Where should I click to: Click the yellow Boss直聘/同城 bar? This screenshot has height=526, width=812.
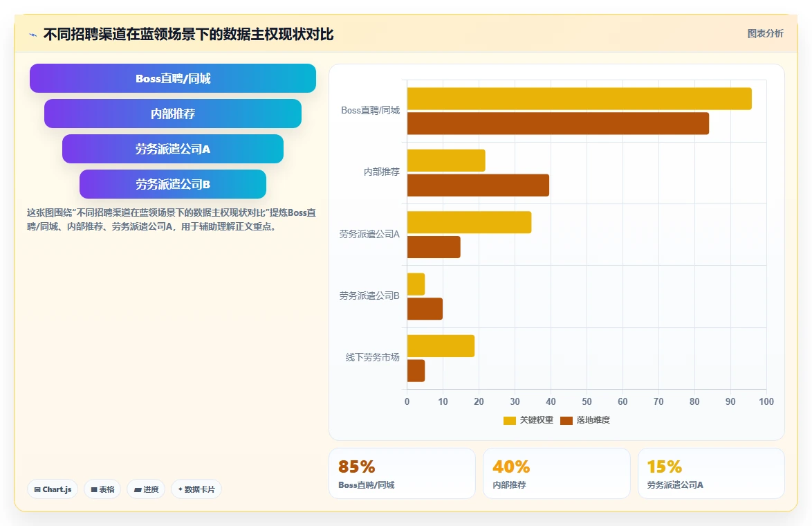coord(580,99)
